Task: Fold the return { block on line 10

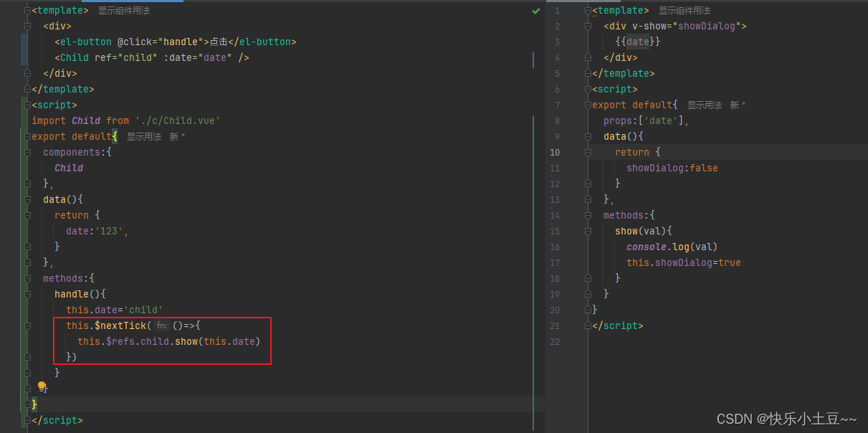Action: pyautogui.click(x=588, y=152)
